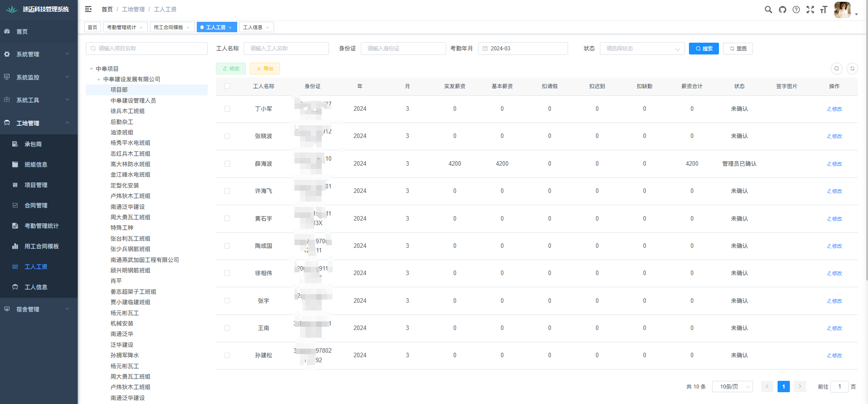Viewport: 868px width, 404px height.
Task: Tick the checkbox for 徐相伟
Action: coord(227,273)
